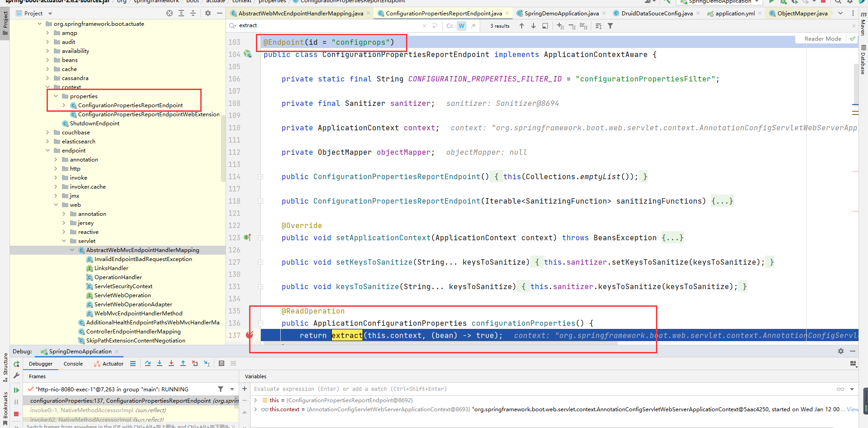This screenshot has height=428, width=868.
Task: Click Locate in project tree target icon
Action: [170, 13]
